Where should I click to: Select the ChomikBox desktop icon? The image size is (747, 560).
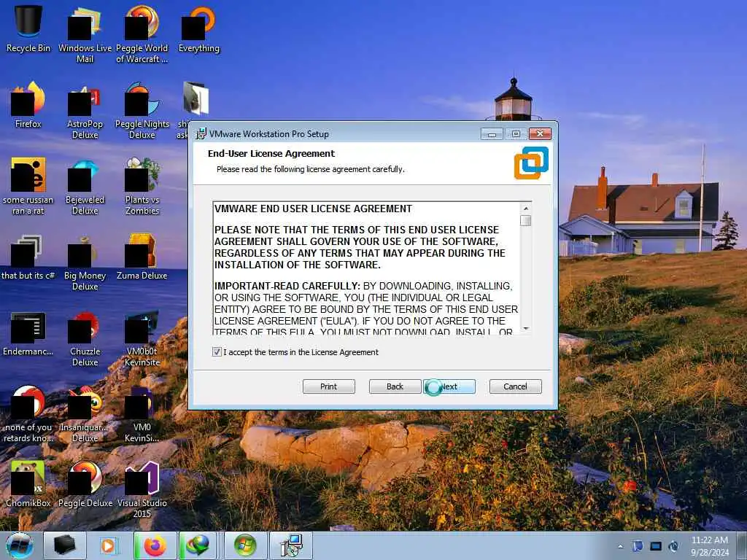pos(28,485)
